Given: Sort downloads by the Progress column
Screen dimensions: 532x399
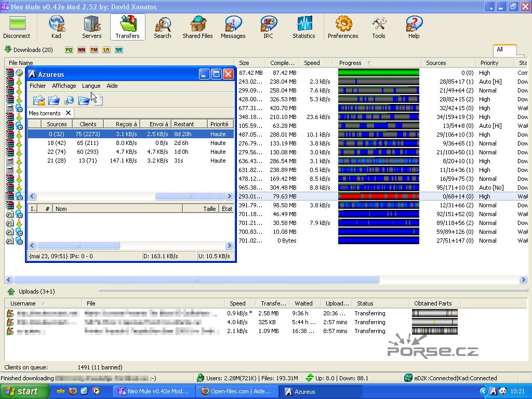Looking at the screenshot, I should 378,63.
